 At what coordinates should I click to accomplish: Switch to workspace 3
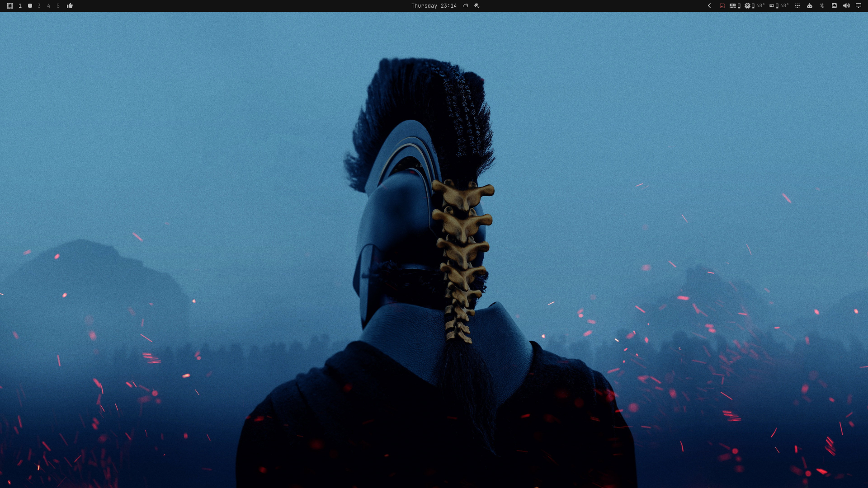(39, 6)
